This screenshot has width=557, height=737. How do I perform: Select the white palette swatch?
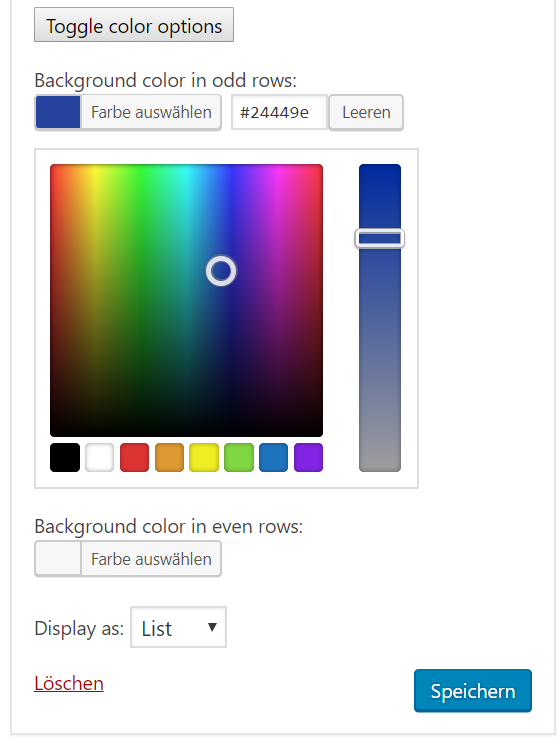click(100, 457)
